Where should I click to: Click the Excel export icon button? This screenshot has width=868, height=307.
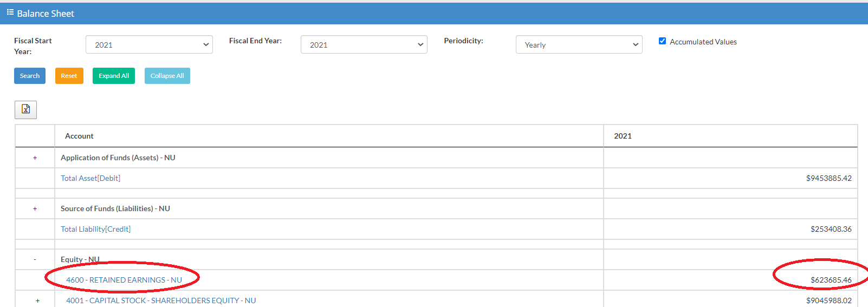coord(25,109)
